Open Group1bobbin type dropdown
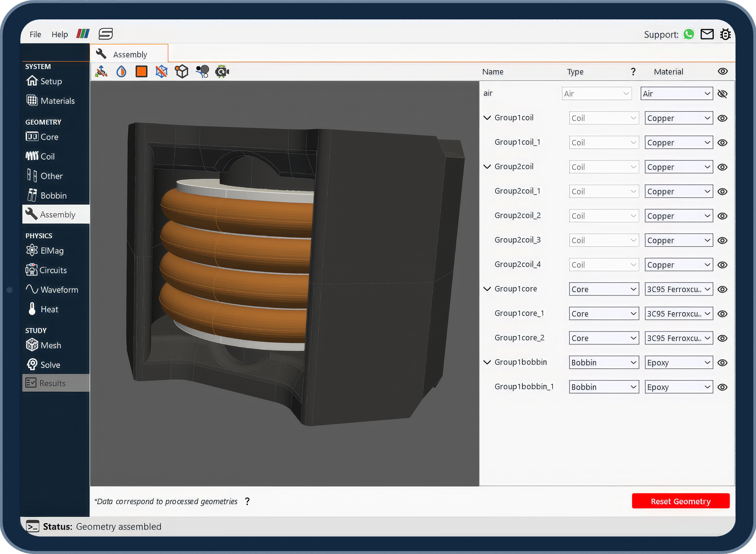Screen dimensions: 756x554 click(x=604, y=363)
